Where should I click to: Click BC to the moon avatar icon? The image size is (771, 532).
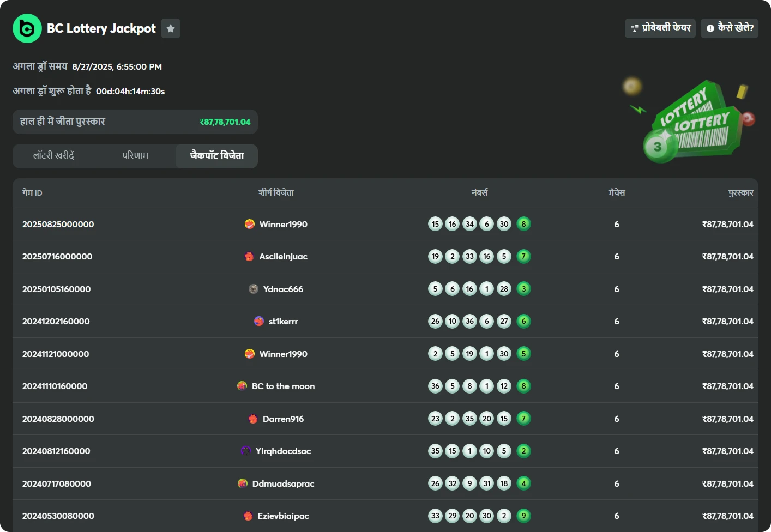tap(242, 386)
